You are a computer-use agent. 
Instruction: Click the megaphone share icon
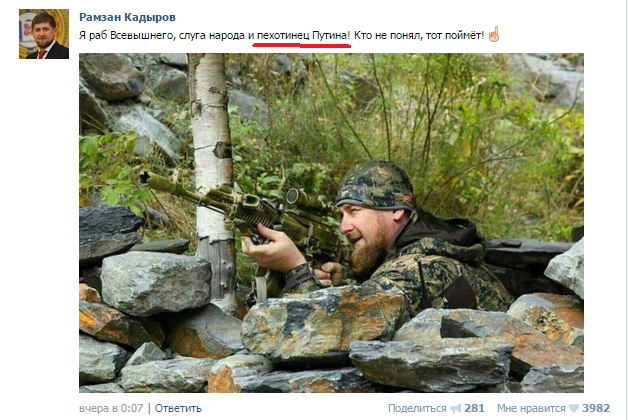tap(456, 408)
